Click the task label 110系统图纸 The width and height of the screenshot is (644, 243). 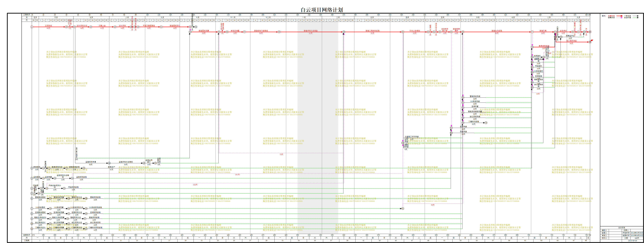tap(40, 207)
